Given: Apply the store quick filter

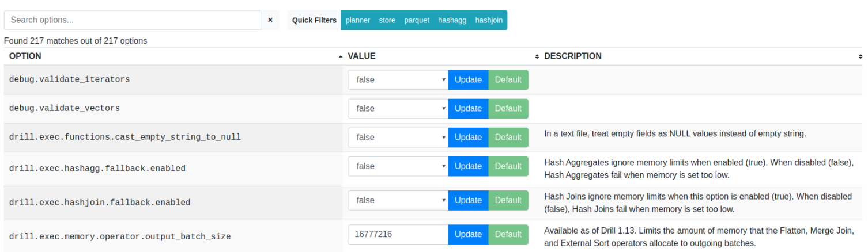Looking at the screenshot, I should (x=387, y=20).
